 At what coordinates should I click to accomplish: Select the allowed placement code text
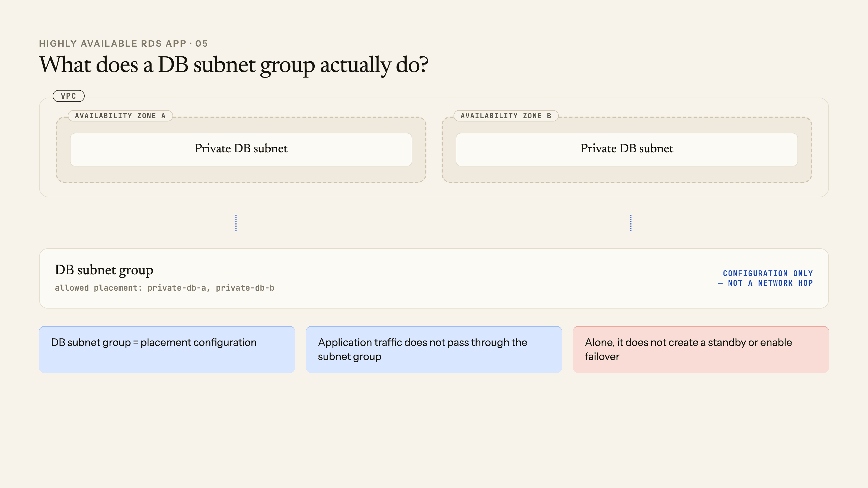[164, 288]
